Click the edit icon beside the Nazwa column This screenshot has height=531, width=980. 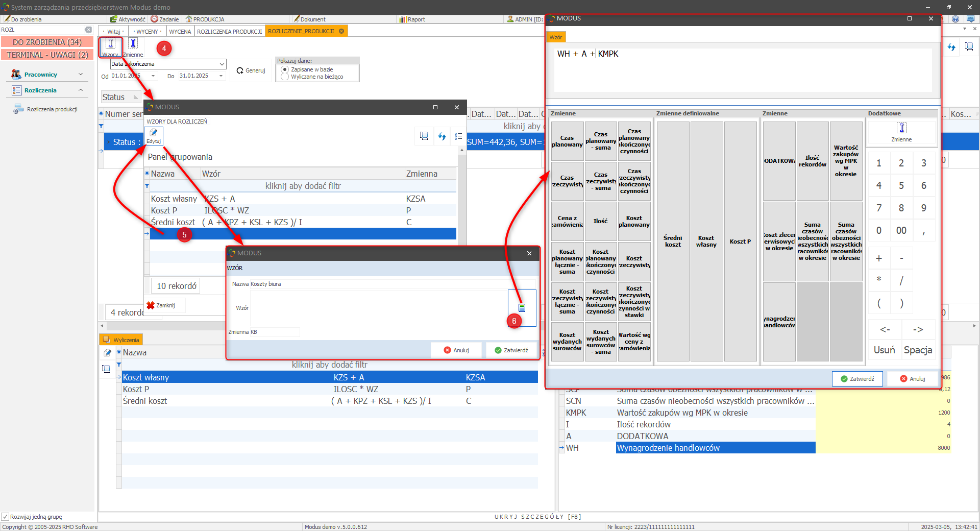pyautogui.click(x=107, y=353)
